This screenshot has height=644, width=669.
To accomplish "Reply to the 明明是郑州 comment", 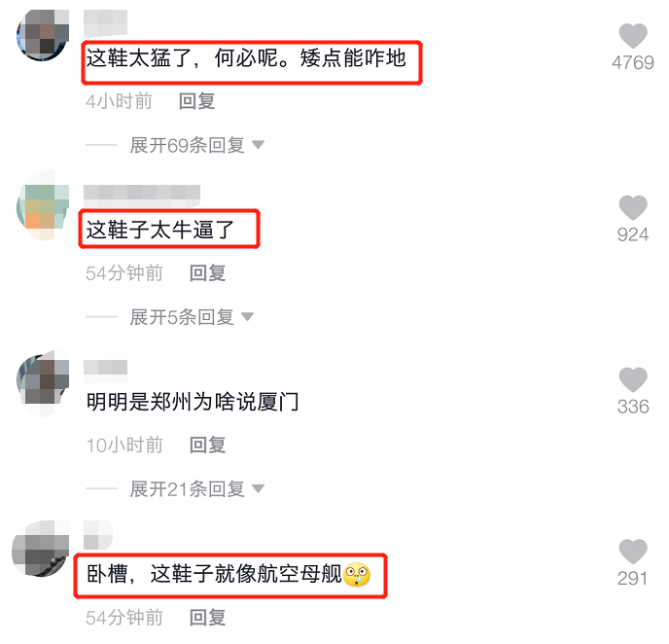I will click(x=208, y=446).
